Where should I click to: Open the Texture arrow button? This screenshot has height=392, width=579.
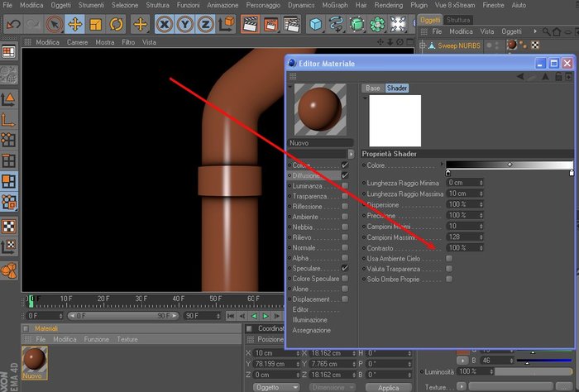462,386
